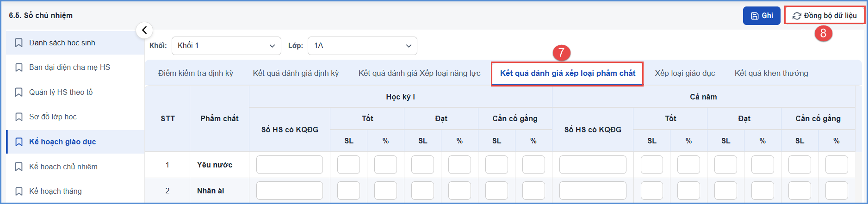Click Nhân ái Học kỳ I Cần cố gắng SL field
The height and width of the screenshot is (204, 868).
(x=496, y=191)
